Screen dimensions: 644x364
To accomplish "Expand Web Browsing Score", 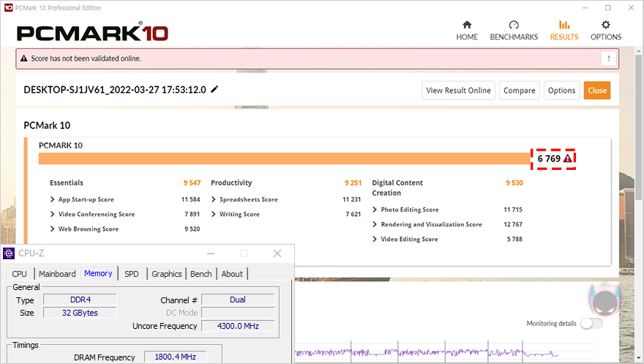I will point(52,229).
